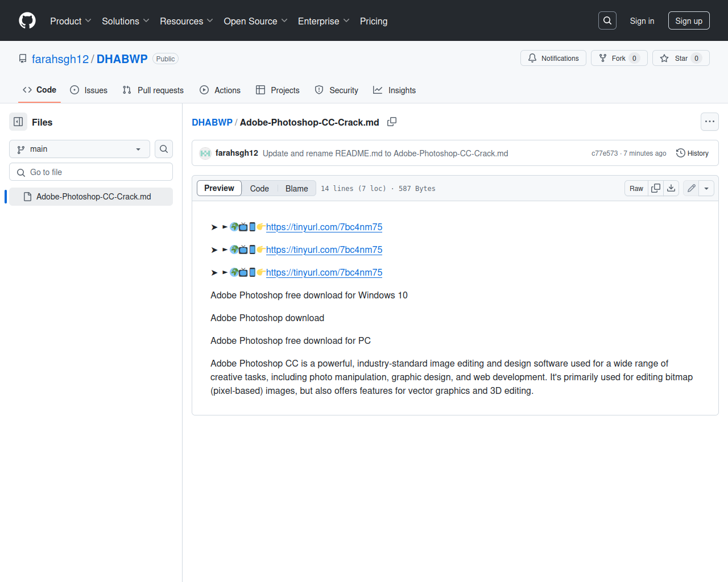
Task: Open the Security tab
Action: point(337,90)
